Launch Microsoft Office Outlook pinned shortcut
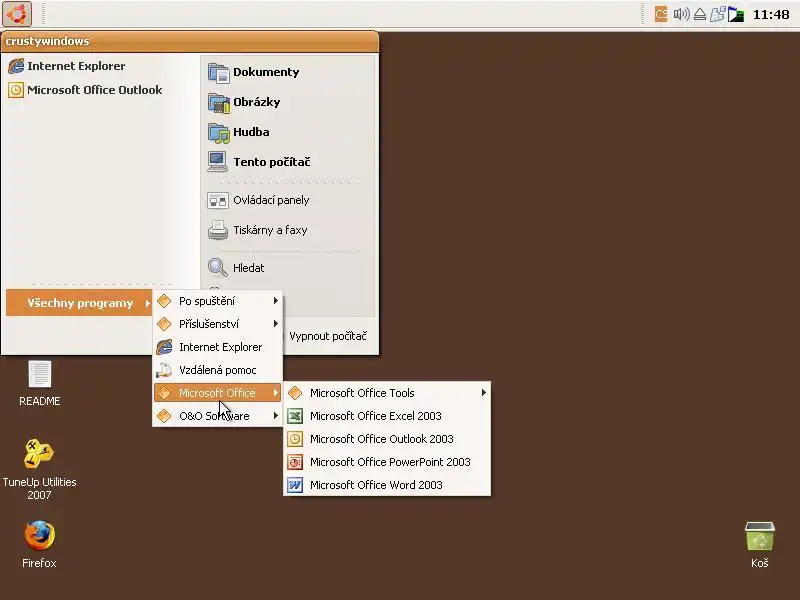 click(x=85, y=90)
